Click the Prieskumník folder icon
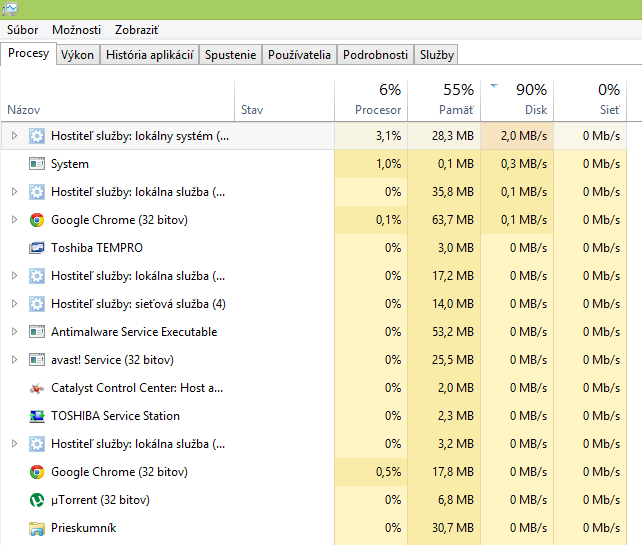The width and height of the screenshot is (642, 545). pyautogui.click(x=37, y=528)
